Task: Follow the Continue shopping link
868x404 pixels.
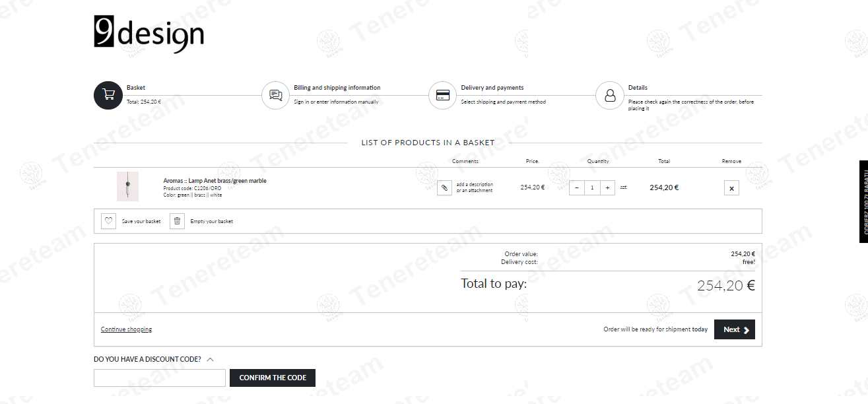Action: pyautogui.click(x=126, y=329)
